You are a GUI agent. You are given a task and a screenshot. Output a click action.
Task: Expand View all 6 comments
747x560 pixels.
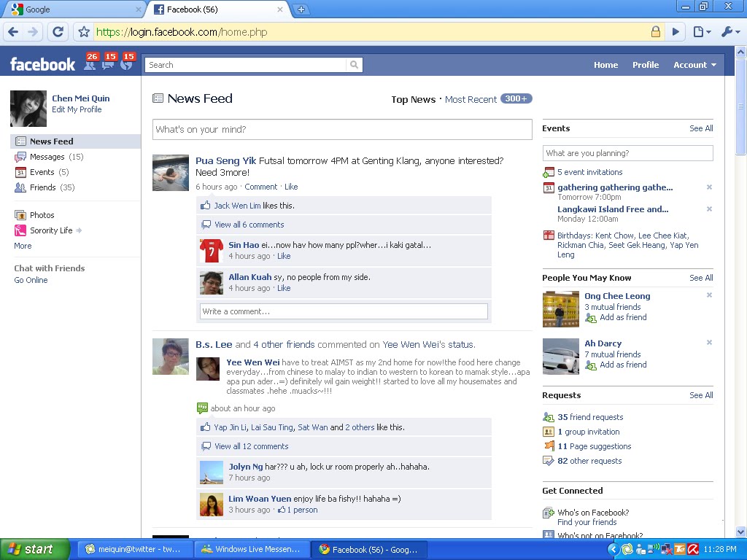click(249, 225)
